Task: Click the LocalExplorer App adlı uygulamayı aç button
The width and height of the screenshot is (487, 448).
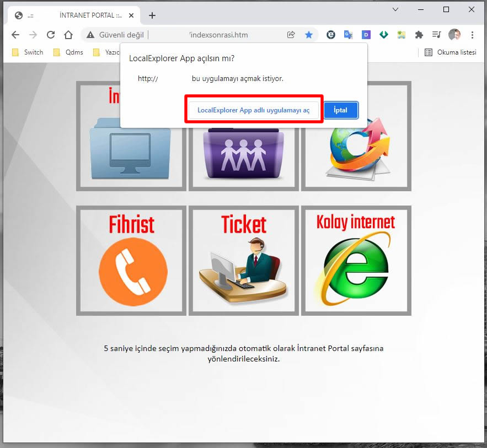Action: [254, 110]
